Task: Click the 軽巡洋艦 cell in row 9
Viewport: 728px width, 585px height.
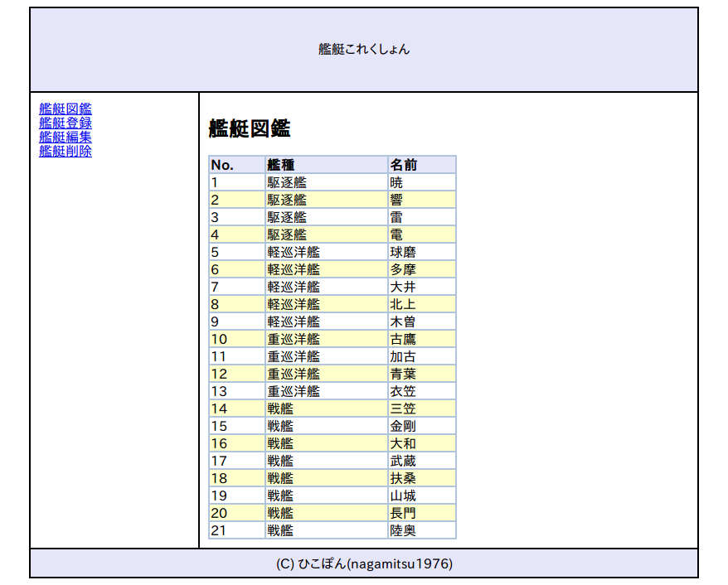Action: pos(327,322)
